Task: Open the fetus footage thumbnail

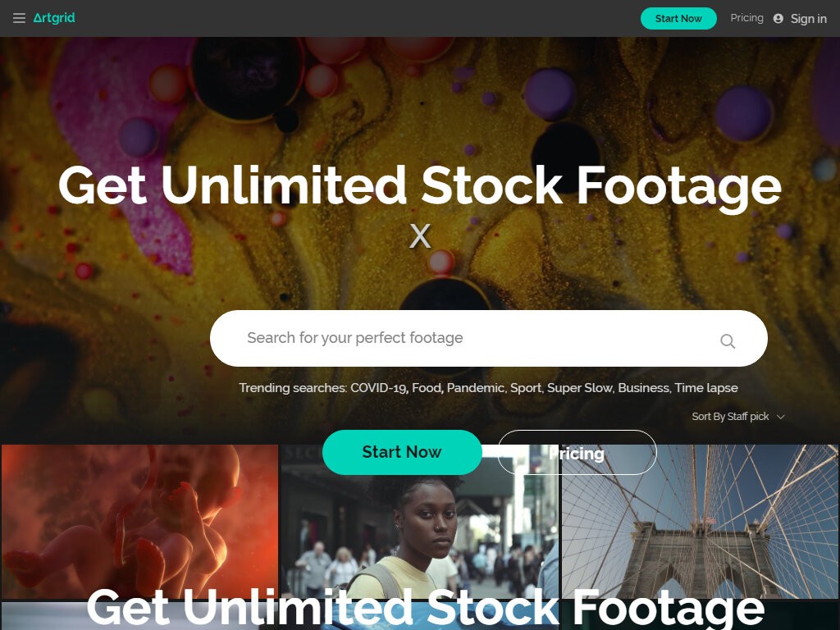Action: pos(139,521)
